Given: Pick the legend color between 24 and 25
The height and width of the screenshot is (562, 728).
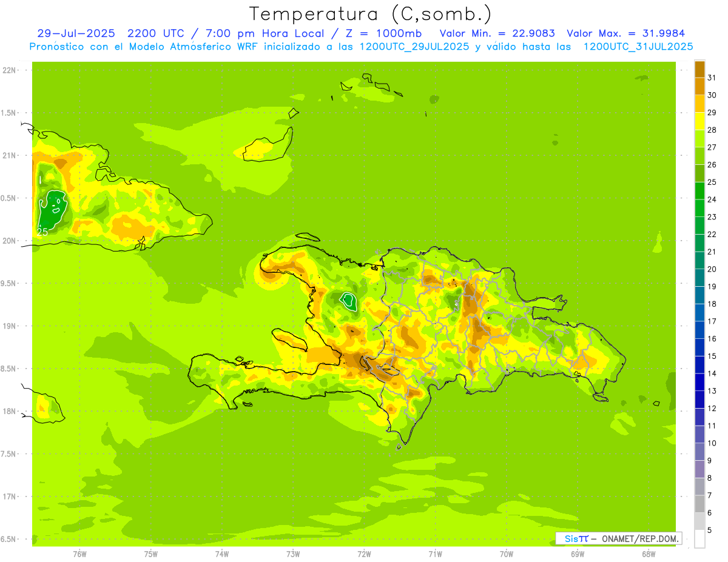Looking at the screenshot, I should tap(699, 191).
